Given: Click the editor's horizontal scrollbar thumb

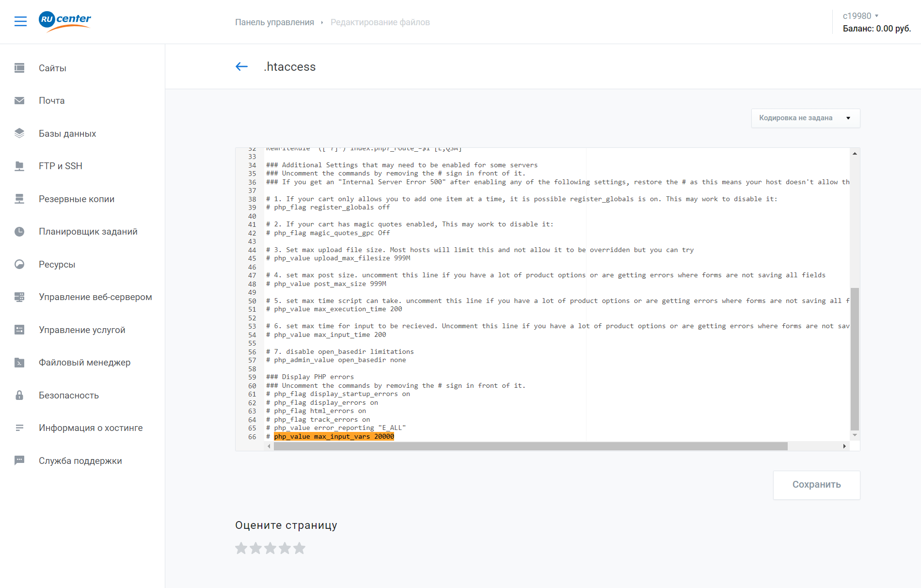Looking at the screenshot, I should 530,446.
